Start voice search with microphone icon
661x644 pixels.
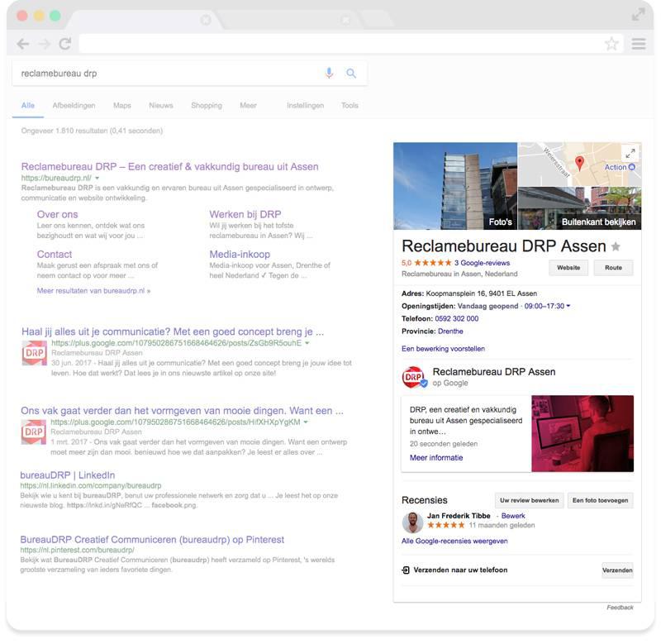click(x=329, y=73)
